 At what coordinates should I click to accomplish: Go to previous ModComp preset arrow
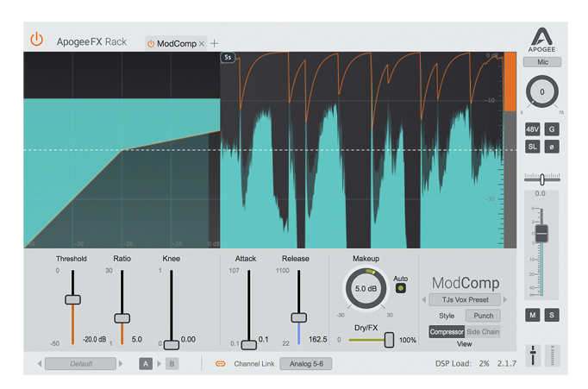pos(424,299)
